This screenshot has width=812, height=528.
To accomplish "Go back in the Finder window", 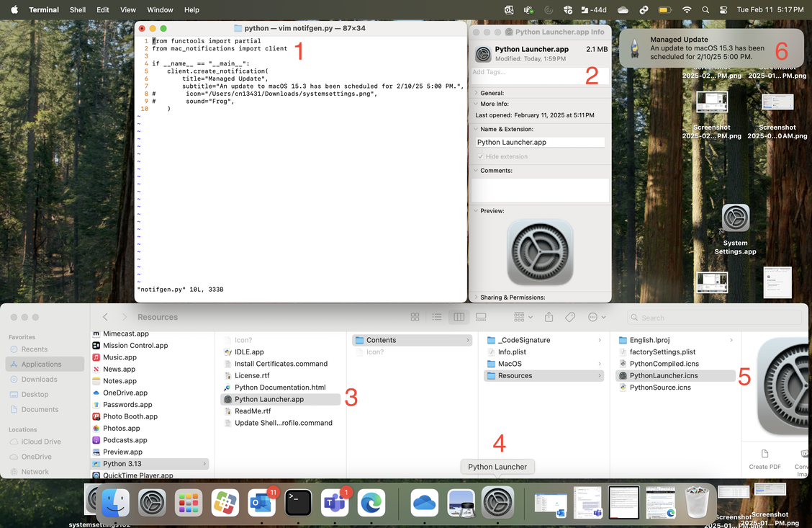I will point(105,317).
